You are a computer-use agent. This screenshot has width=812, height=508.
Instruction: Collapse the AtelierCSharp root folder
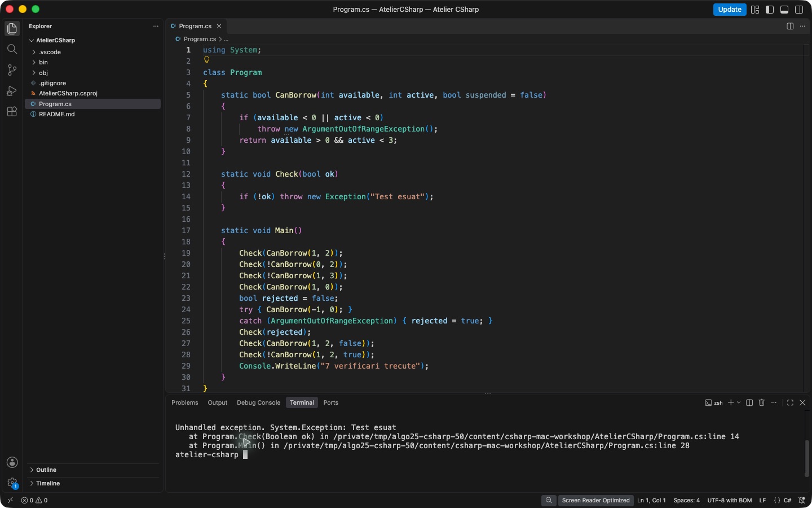32,41
